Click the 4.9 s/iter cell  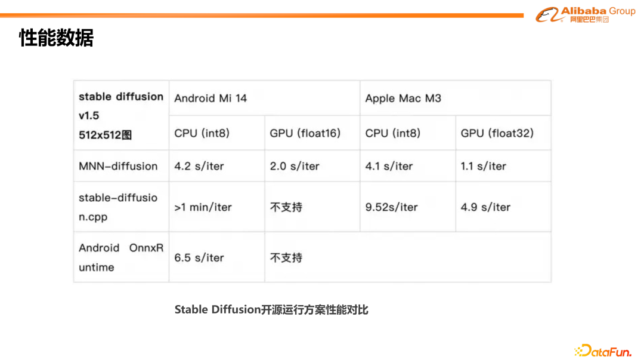point(485,208)
